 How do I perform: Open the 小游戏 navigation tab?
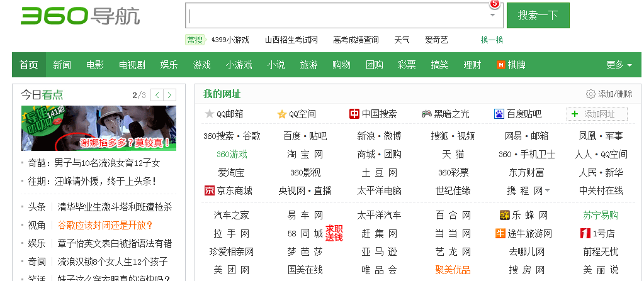point(239,65)
